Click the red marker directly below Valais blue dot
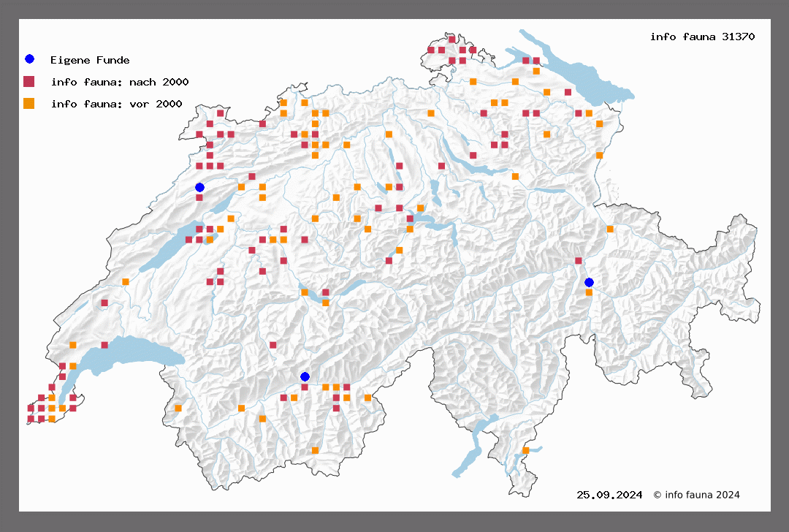Image resolution: width=789 pixels, height=532 pixels. point(305,387)
